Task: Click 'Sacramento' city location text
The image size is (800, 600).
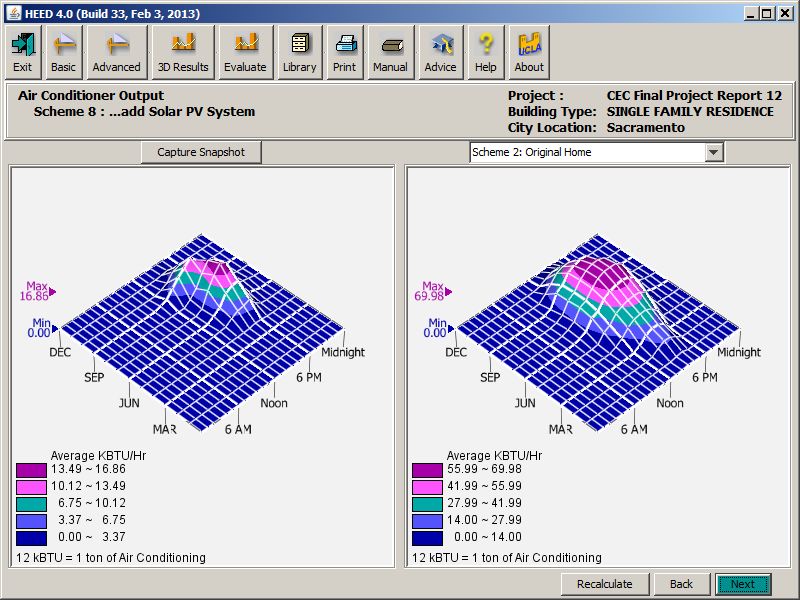Action: [645, 128]
